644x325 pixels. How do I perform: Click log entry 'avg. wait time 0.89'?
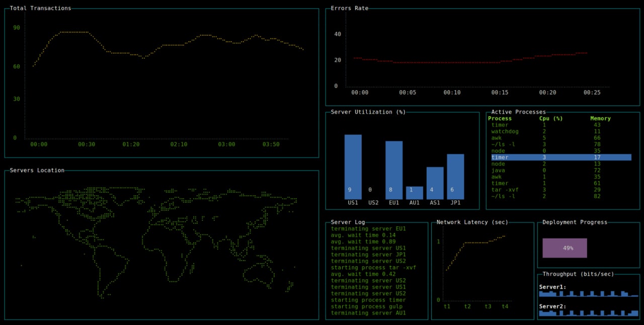(x=363, y=241)
